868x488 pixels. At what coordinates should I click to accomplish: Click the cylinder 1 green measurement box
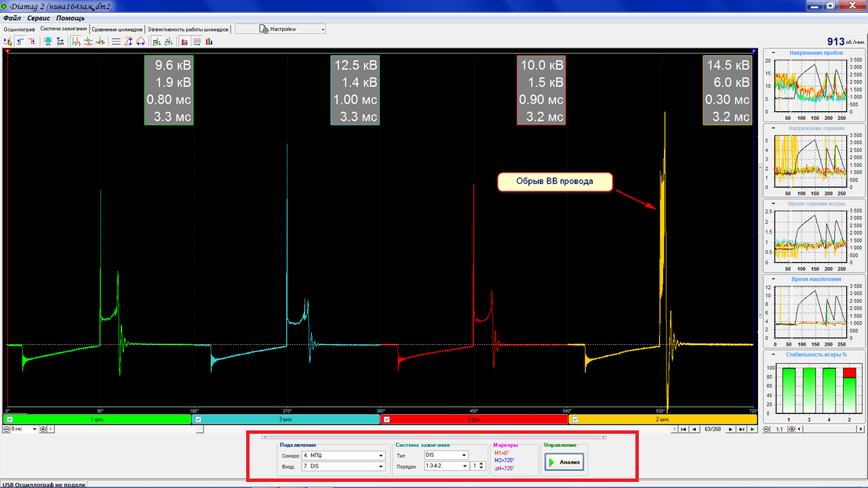pyautogui.click(x=169, y=91)
